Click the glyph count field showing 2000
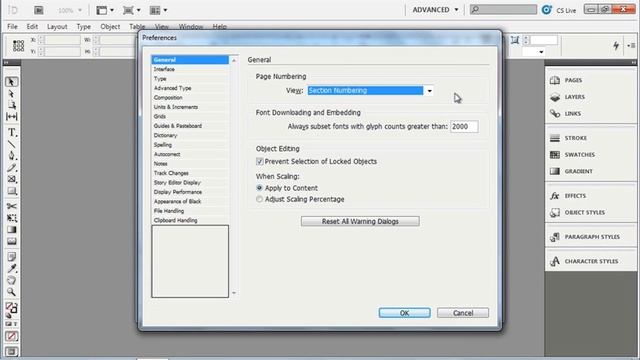The width and height of the screenshot is (640, 360). (x=464, y=127)
